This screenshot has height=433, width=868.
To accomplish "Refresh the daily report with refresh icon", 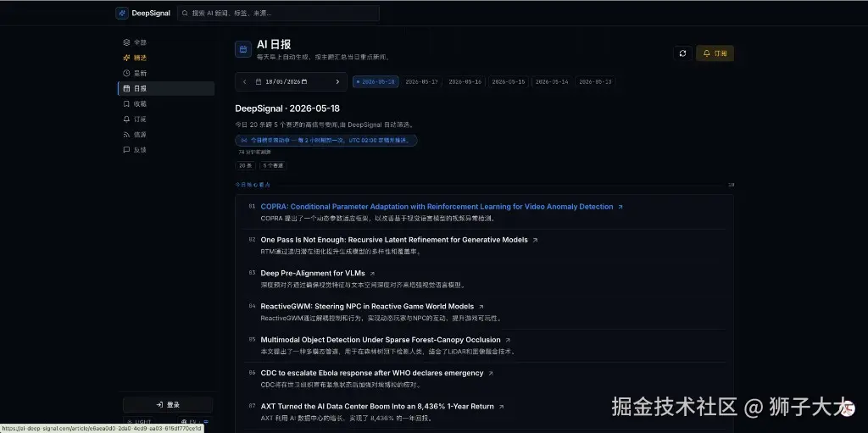I will pos(682,53).
